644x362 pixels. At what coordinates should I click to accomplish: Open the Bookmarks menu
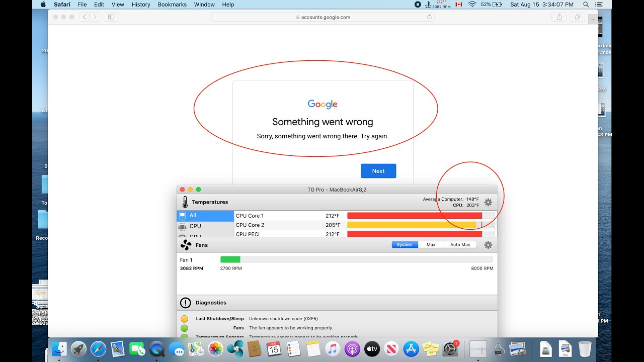(x=172, y=5)
